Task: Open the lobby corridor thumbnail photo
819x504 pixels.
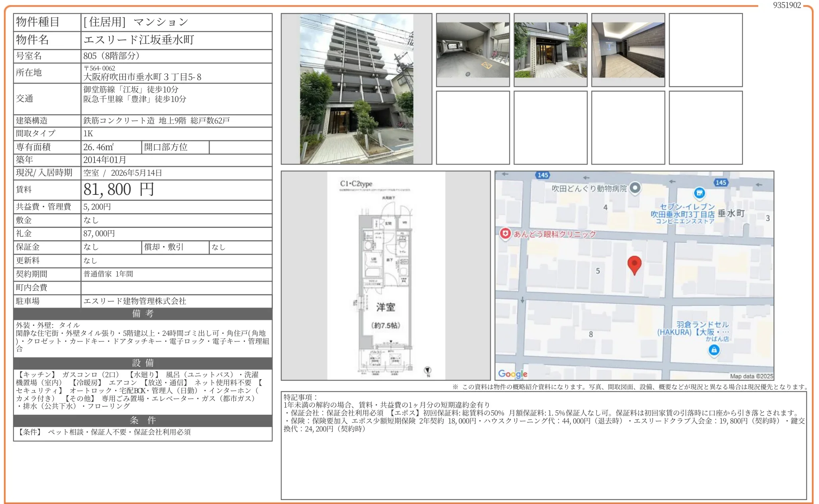Action: pos(628,50)
